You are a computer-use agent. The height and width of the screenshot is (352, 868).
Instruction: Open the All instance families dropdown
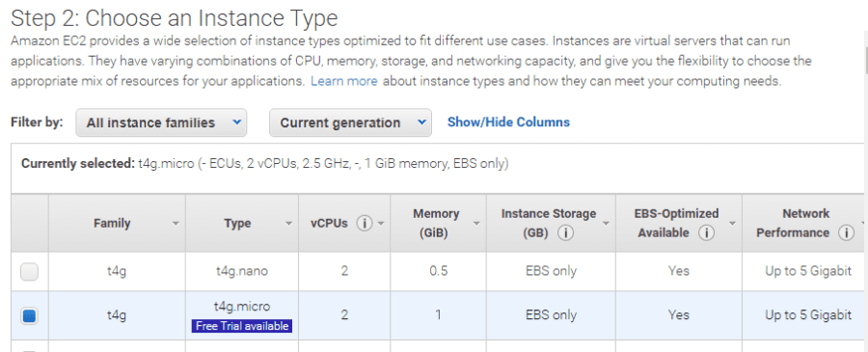pos(161,122)
